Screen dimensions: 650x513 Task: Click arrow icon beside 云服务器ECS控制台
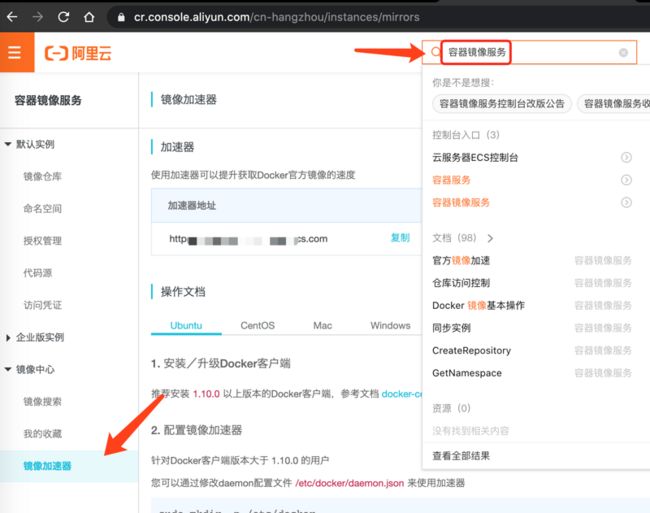[x=626, y=157]
